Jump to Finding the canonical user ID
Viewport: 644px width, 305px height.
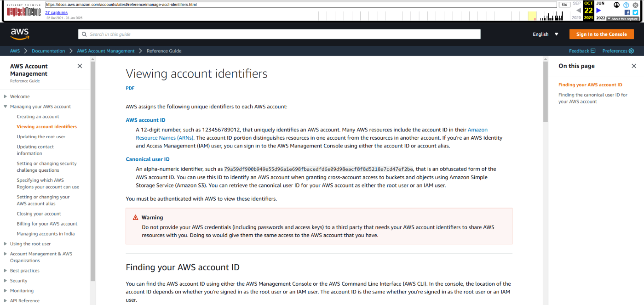click(x=593, y=98)
